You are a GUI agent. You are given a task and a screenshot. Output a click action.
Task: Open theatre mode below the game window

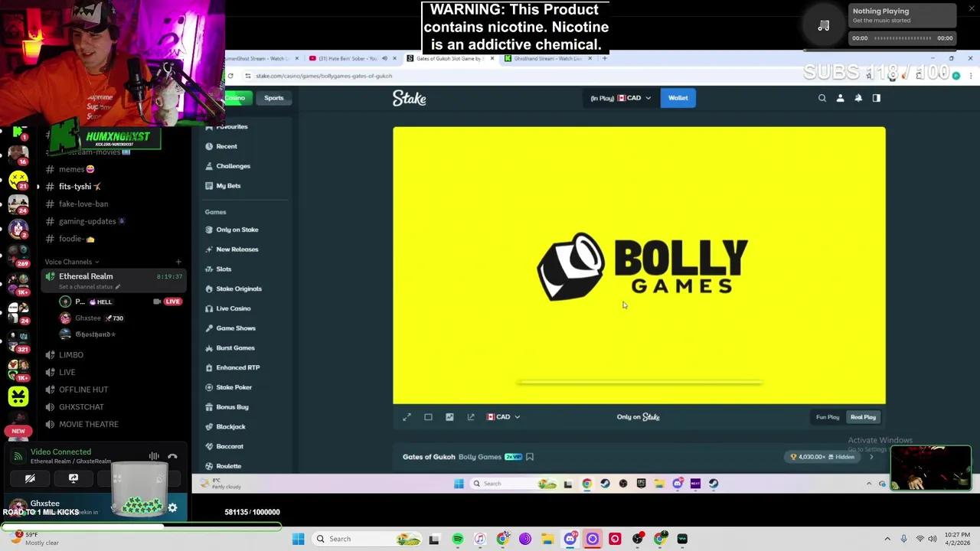pos(428,417)
